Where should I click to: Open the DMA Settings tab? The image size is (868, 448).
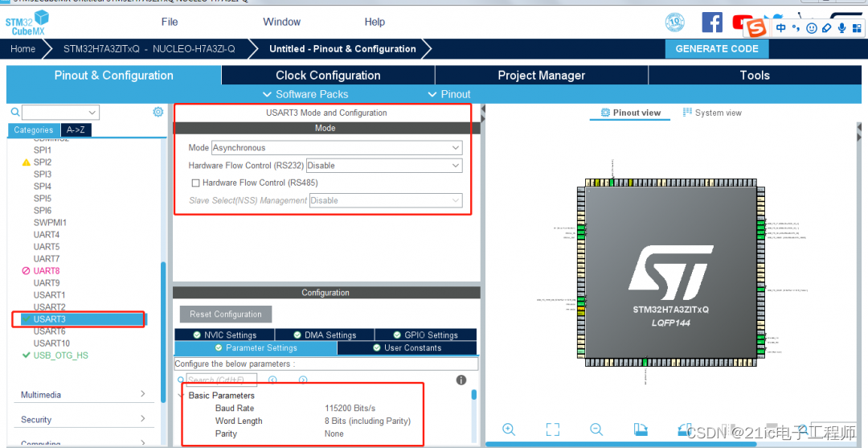tap(325, 335)
